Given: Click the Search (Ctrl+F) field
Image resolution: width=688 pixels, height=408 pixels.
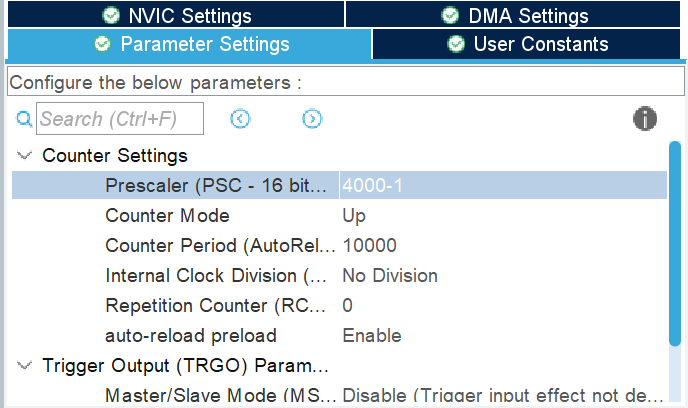Looking at the screenshot, I should [120, 119].
